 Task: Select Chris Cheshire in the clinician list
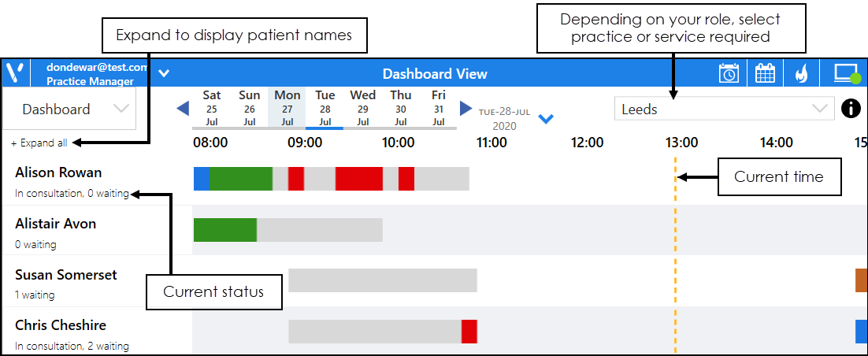[x=61, y=325]
